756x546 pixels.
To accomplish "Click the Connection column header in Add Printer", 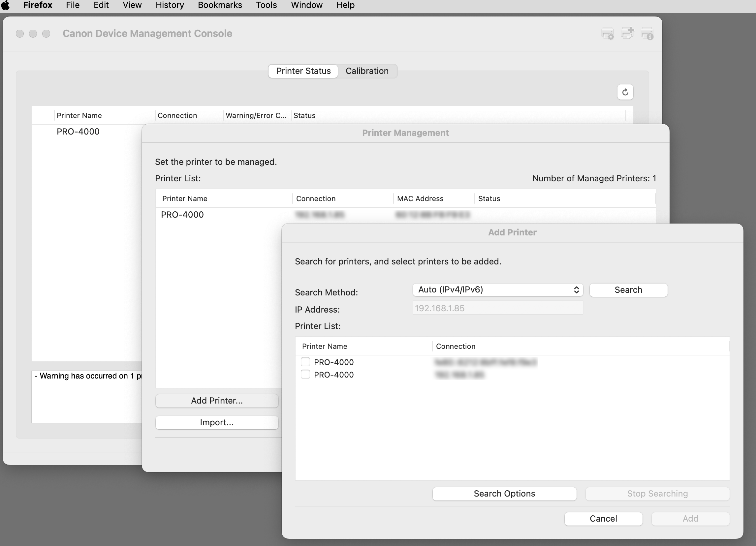I will 455,346.
